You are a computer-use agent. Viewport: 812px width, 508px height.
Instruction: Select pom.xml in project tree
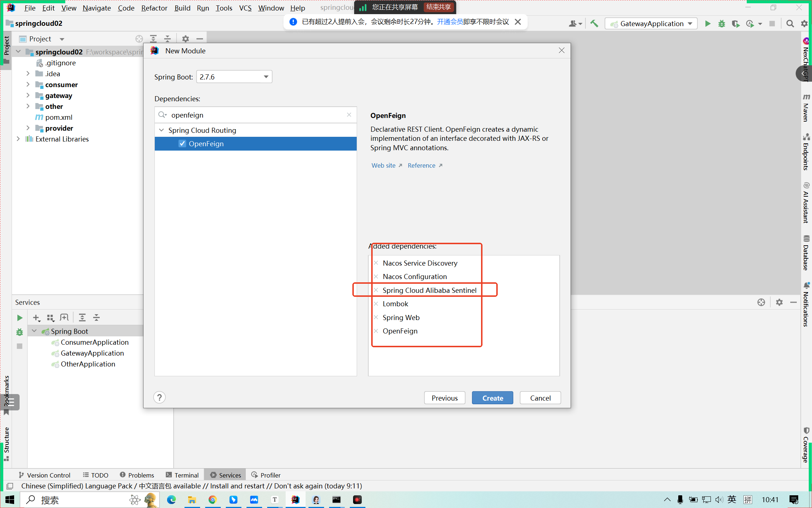pos(59,117)
